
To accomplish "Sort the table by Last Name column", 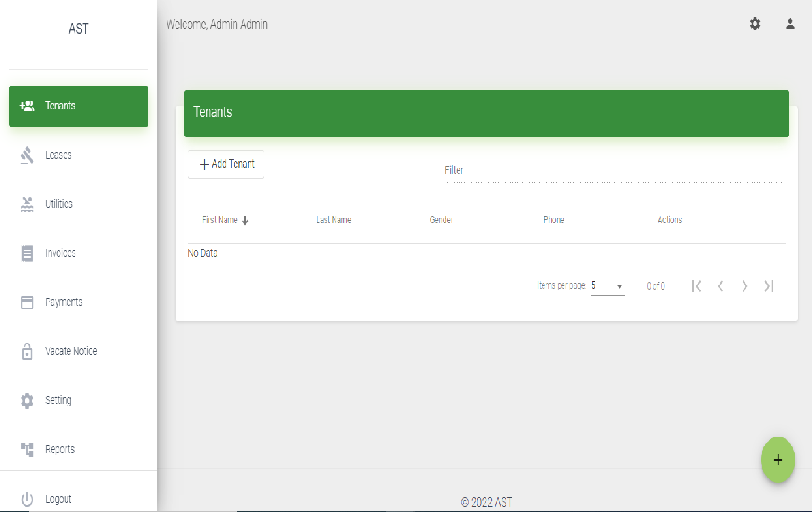I will click(x=334, y=220).
